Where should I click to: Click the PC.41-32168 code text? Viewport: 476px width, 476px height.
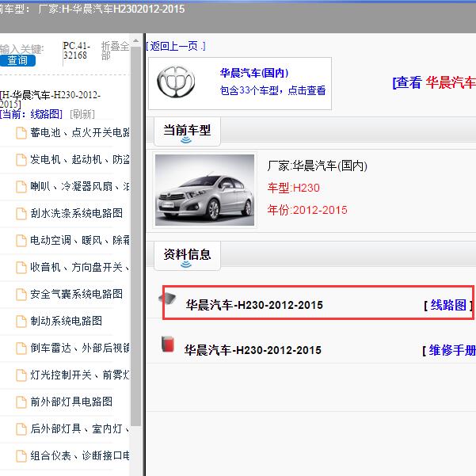(77, 51)
